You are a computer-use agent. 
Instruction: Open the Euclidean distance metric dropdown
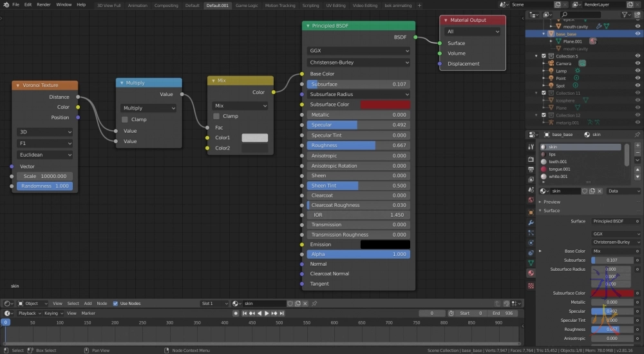[x=44, y=155]
